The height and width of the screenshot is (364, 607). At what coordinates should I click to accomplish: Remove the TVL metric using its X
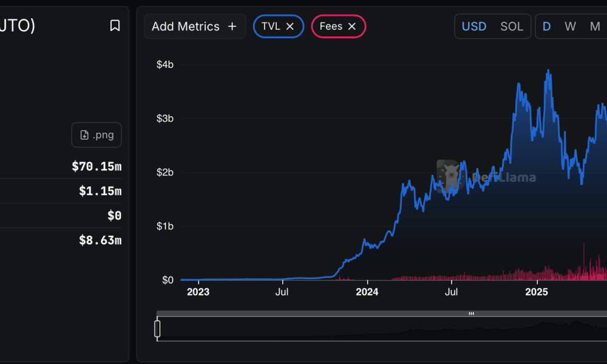(290, 27)
